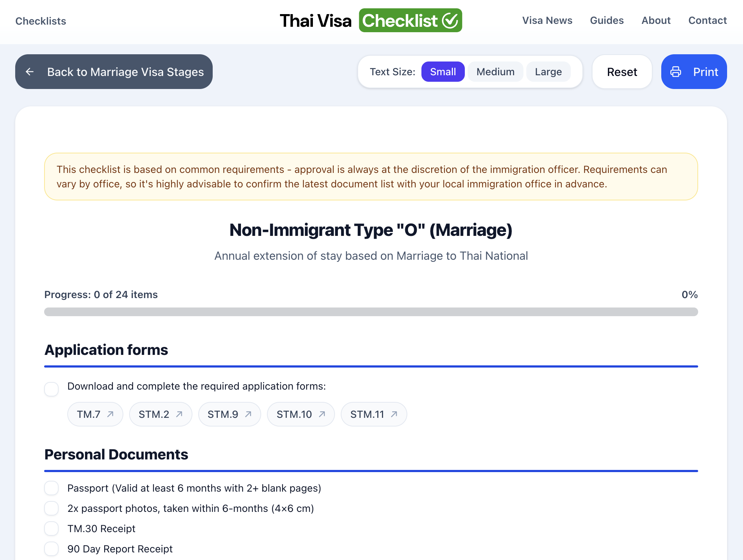
Task: Check the 90 Day Report Receipt item
Action: point(51,549)
